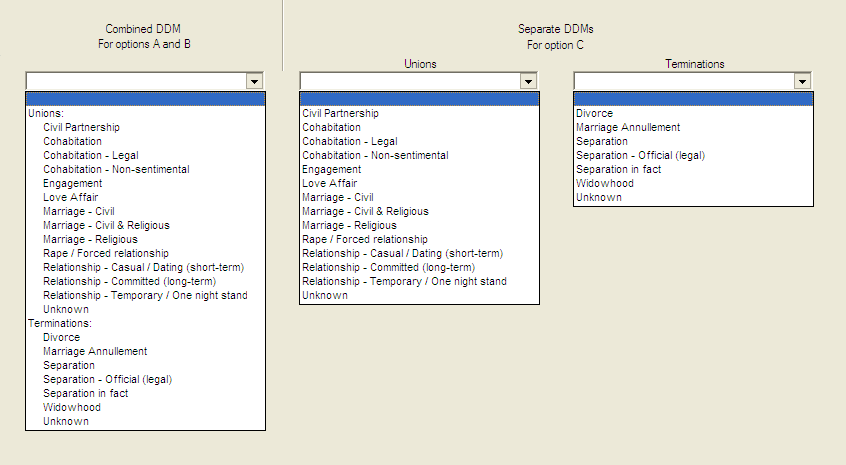Select the highlighted blank entry in Unions list
846x465 pixels.
click(x=419, y=99)
